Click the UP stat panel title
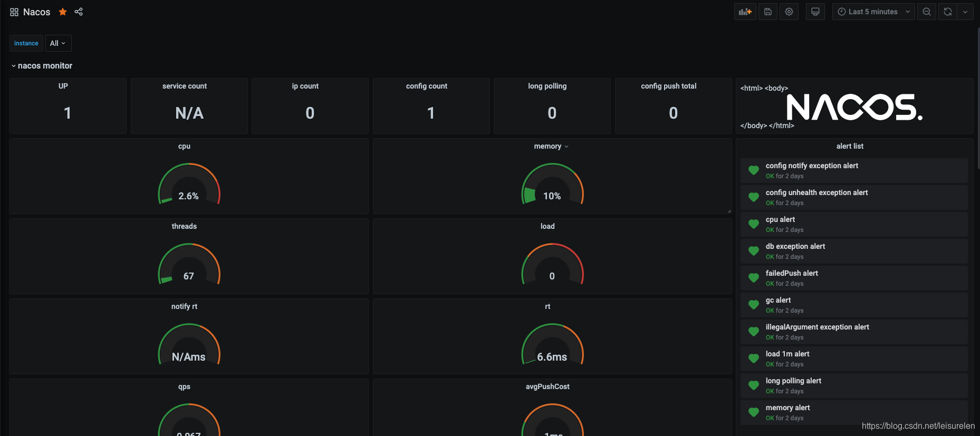The image size is (980, 436). point(63,86)
